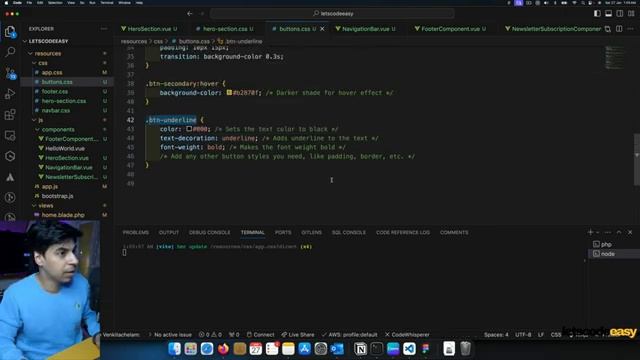The image size is (640, 360).
Task: Select the node terminal instance
Action: coord(613,254)
